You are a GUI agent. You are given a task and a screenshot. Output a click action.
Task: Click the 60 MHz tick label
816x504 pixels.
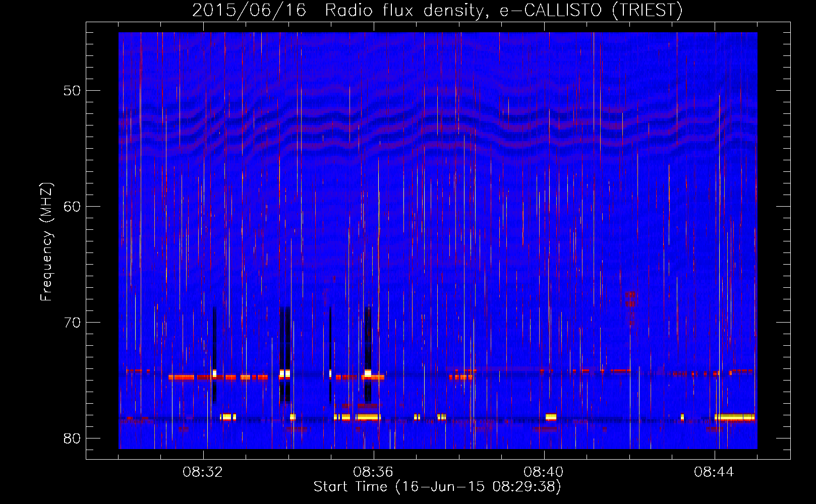(x=73, y=207)
